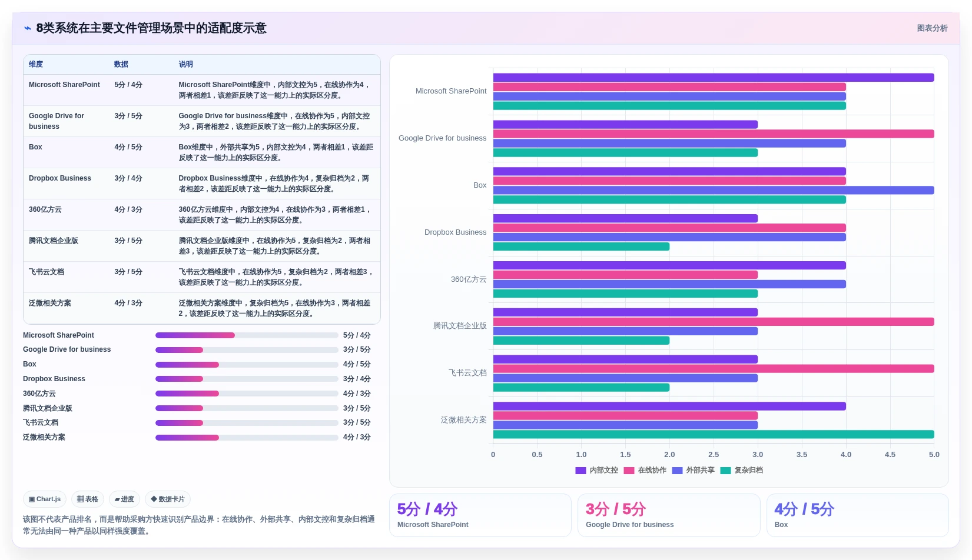Screen dimensions: 972x560
Task: Toggle 在线协作 legend pink swatch
Action: point(629,471)
